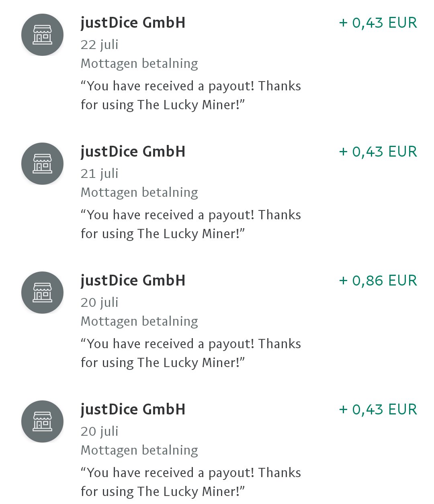
Task: Click the + 0,43 EUR amount of bottom transaction
Action: pyautogui.click(x=378, y=410)
